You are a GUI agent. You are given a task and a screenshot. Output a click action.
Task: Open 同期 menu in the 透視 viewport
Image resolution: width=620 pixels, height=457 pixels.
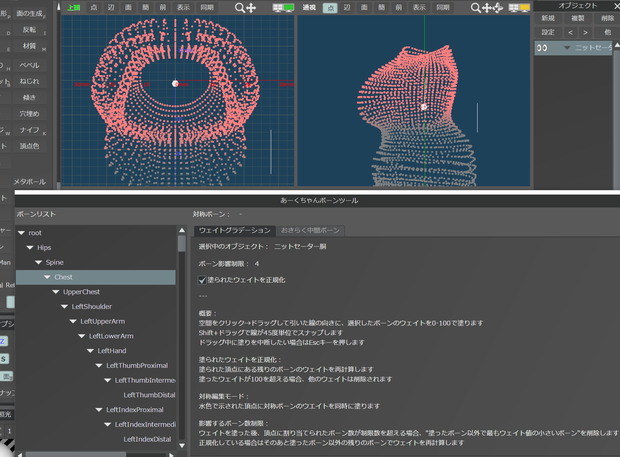pyautogui.click(x=443, y=8)
